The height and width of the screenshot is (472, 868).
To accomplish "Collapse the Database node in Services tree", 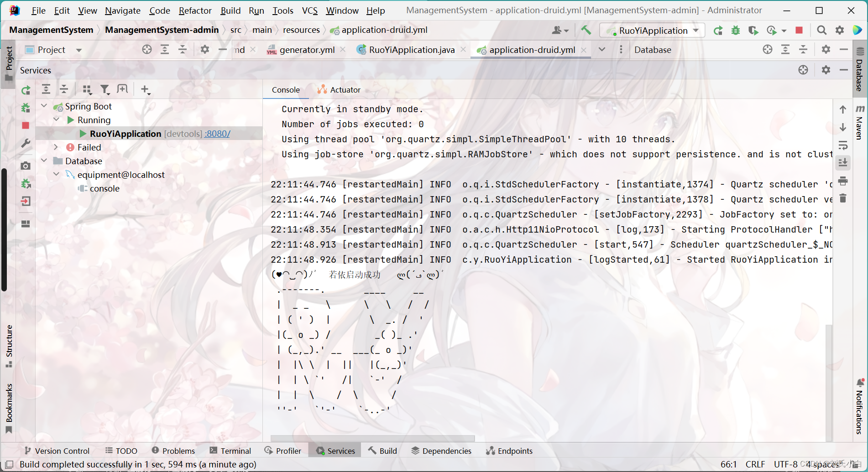I will pos(44,161).
